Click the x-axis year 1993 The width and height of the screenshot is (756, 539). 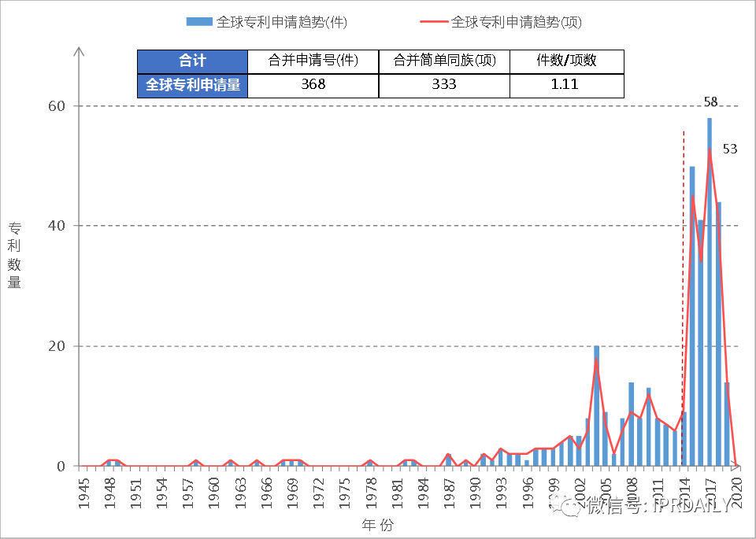point(501,493)
